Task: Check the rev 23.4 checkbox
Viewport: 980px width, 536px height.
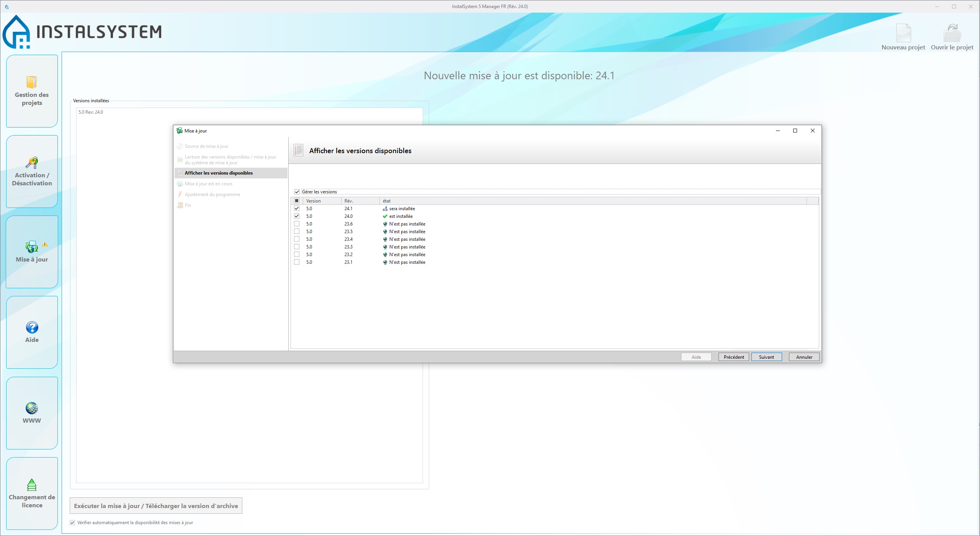Action: point(297,239)
